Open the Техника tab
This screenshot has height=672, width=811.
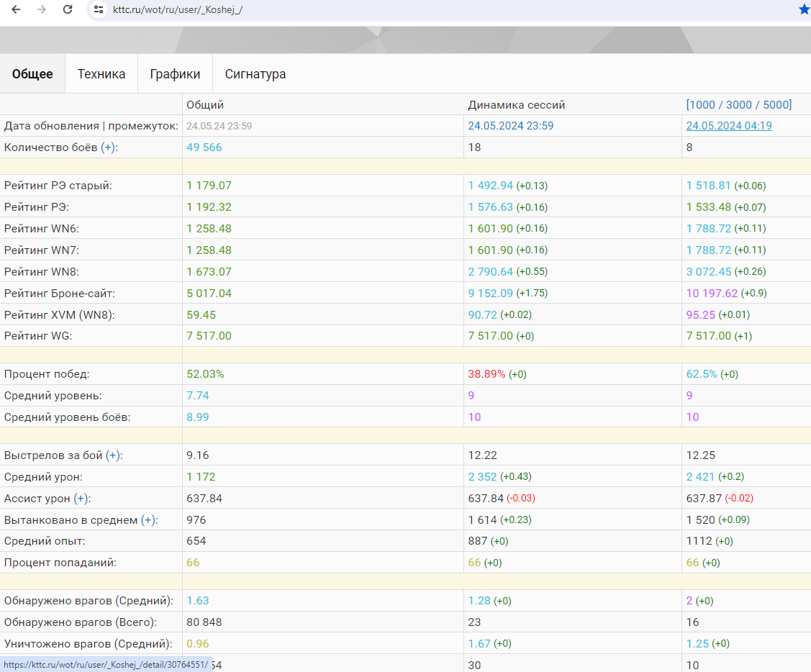101,74
